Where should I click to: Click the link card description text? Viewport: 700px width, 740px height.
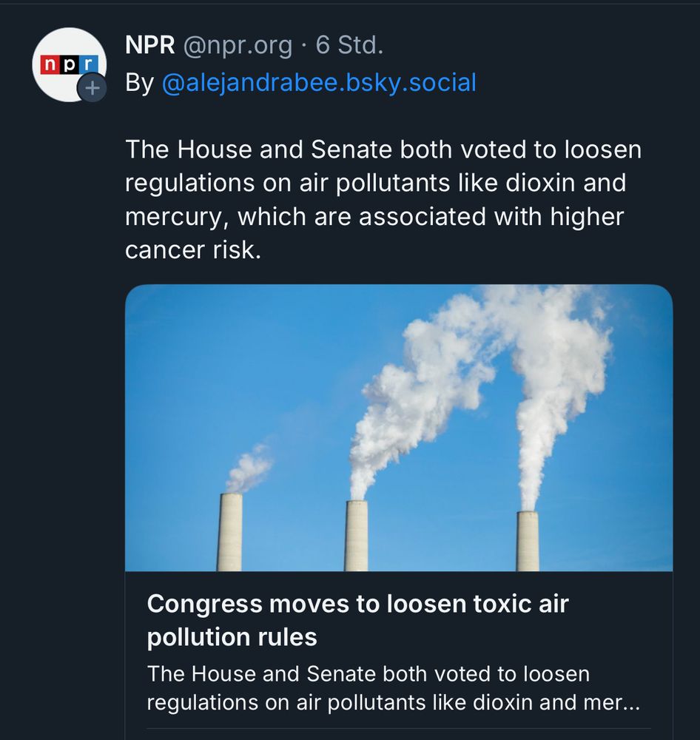[368, 674]
